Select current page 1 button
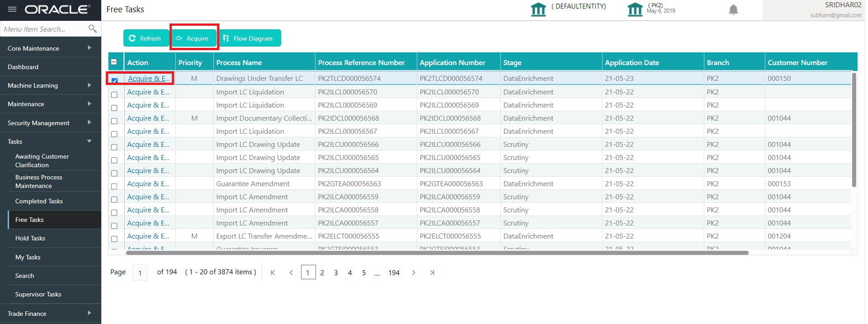Viewport: 868px width, 324px height. tap(308, 272)
